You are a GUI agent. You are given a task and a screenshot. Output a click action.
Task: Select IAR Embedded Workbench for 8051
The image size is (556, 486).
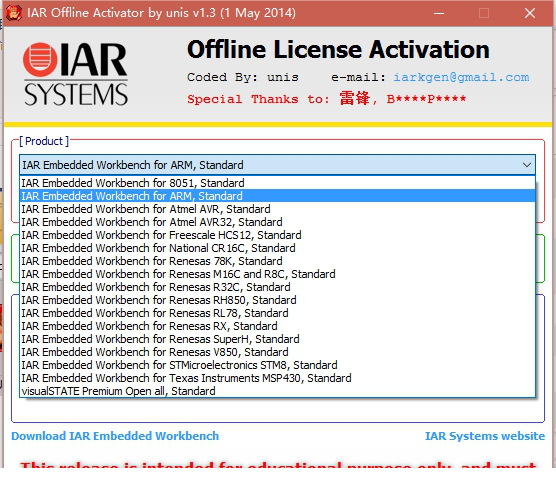(x=277, y=183)
